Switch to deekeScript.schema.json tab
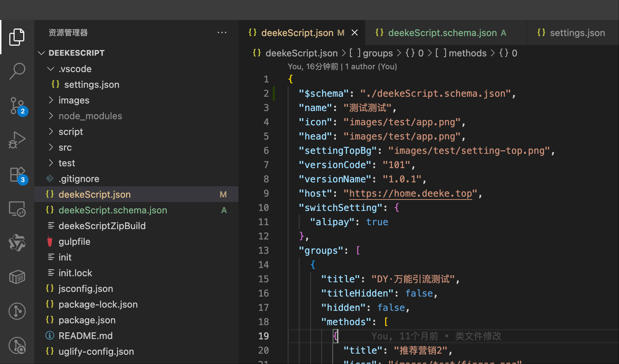The image size is (619, 364). (x=442, y=33)
